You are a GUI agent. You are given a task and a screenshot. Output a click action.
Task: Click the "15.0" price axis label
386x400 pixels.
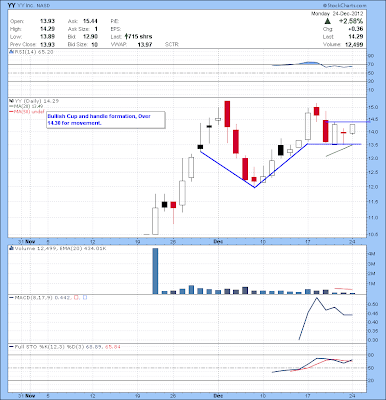373,107
